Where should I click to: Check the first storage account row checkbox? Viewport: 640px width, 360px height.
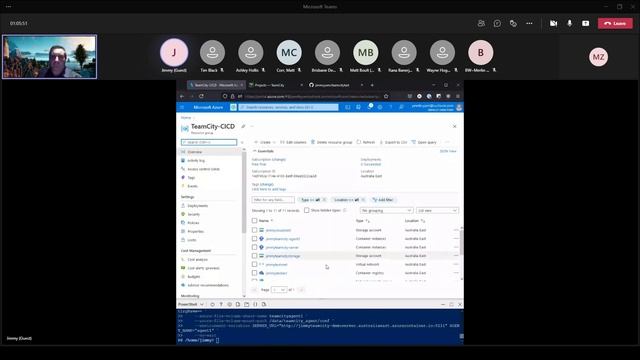click(255, 230)
